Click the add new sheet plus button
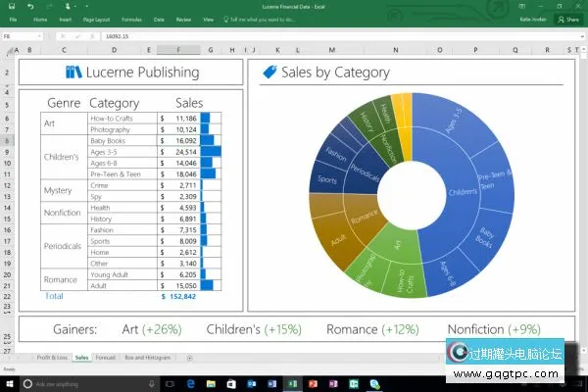This screenshot has height=392, width=588. pyautogui.click(x=189, y=358)
